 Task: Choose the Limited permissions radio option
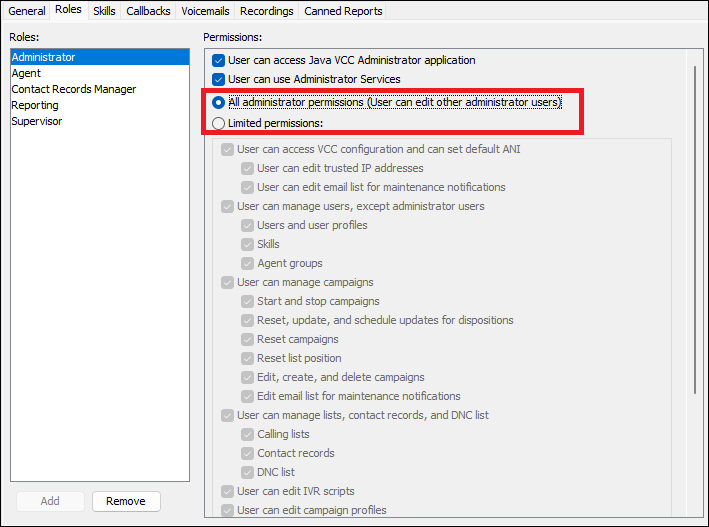(218, 123)
